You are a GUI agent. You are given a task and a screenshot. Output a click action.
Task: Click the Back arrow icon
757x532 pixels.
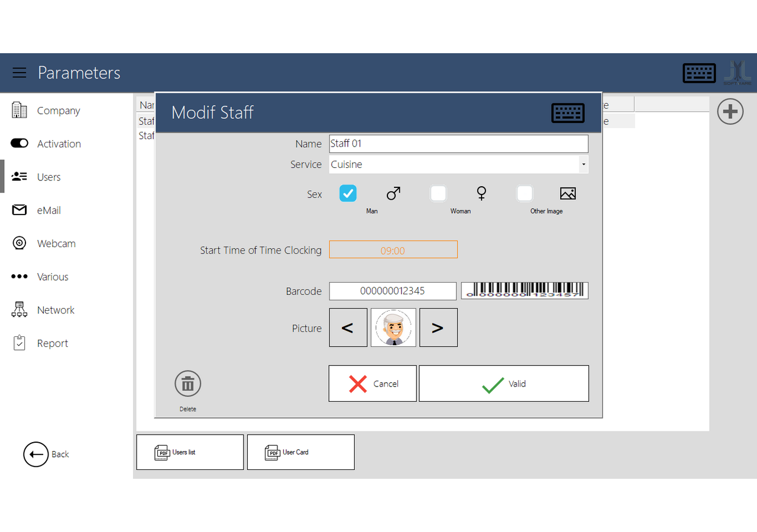click(35, 454)
